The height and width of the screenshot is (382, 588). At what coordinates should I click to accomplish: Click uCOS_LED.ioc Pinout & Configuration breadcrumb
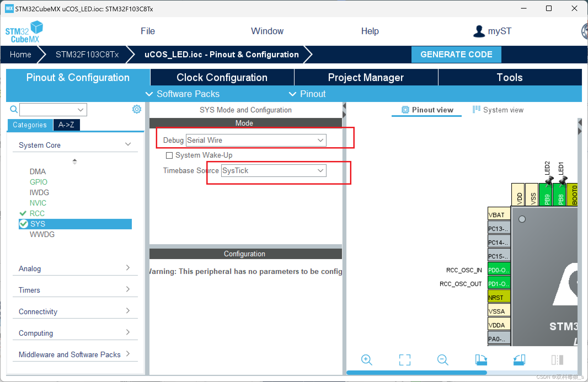tap(221, 54)
